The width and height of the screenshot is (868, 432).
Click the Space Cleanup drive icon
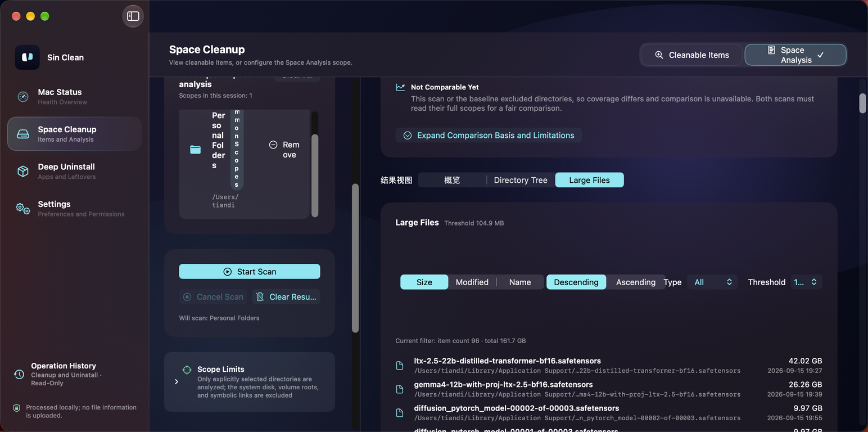[23, 134]
